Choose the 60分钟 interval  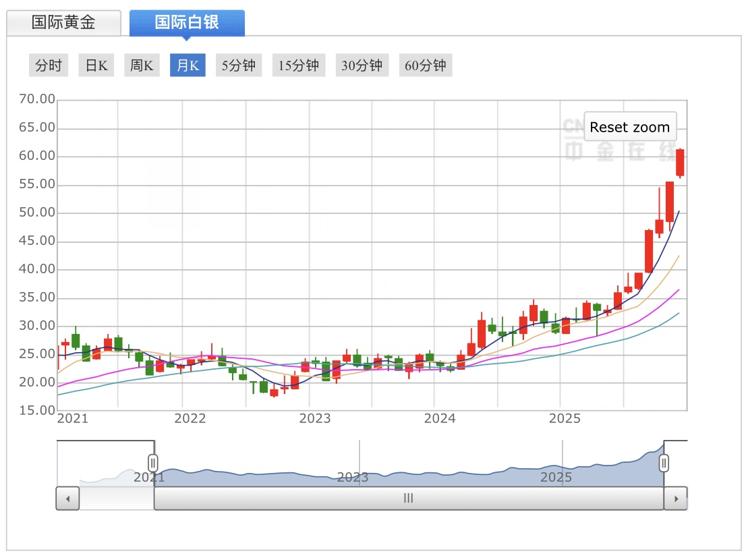point(425,65)
